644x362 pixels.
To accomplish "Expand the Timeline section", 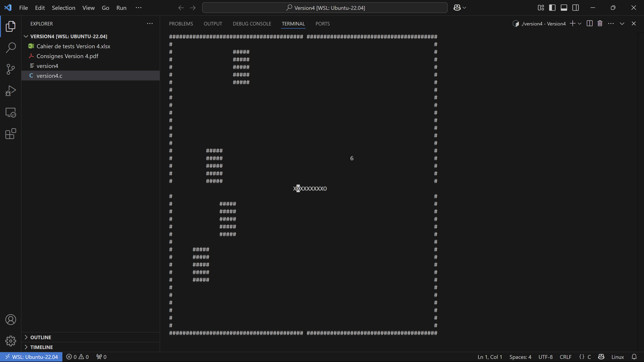I will [x=41, y=347].
